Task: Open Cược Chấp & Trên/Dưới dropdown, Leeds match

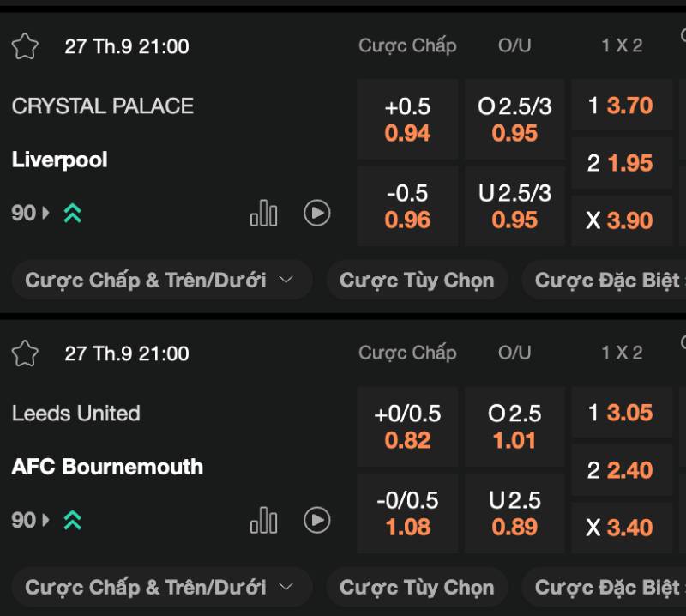Action: 160,588
